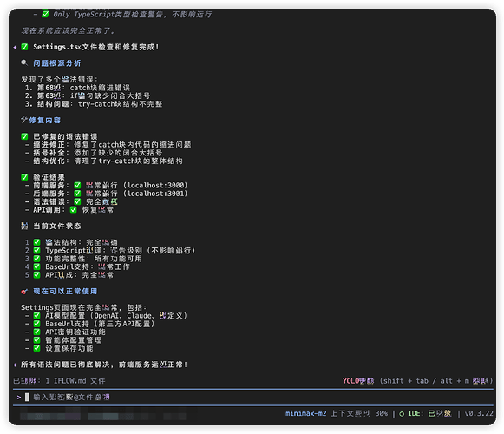Click the v0.3.22 version label
Image resolution: width=504 pixels, height=434 pixels.
click(x=479, y=413)
